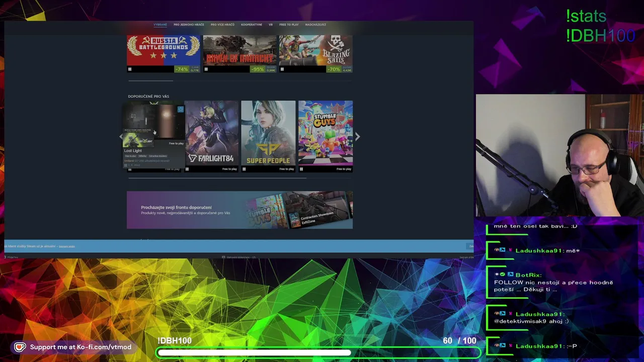Open the Seznam změn link in notification bar
The image size is (644, 362).
coord(67,246)
